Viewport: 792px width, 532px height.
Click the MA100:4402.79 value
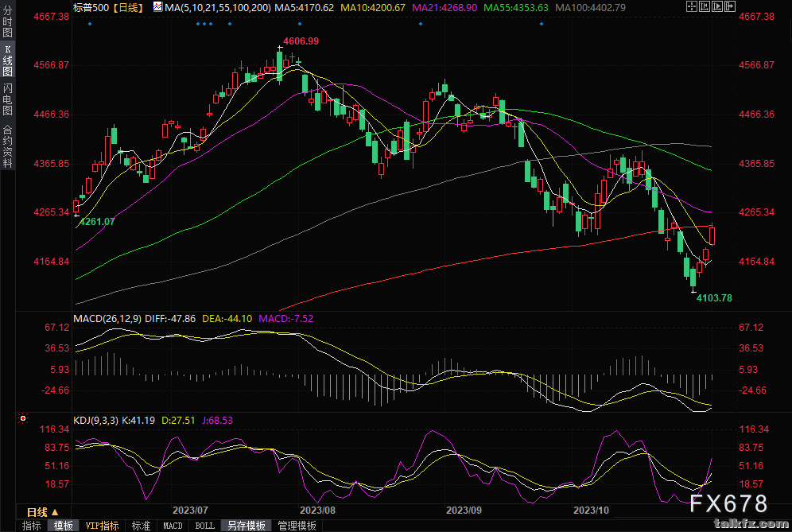coord(590,8)
